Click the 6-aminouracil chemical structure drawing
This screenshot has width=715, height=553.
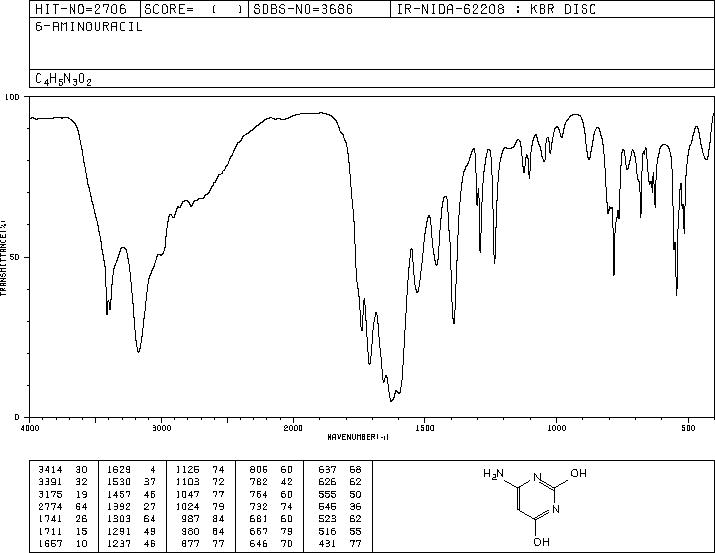pos(535,506)
